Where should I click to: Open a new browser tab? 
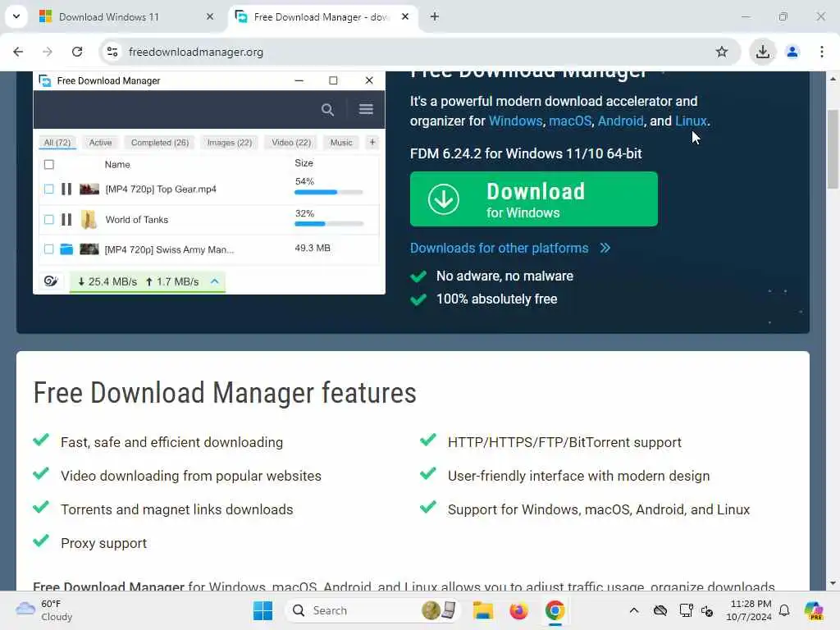tap(435, 17)
